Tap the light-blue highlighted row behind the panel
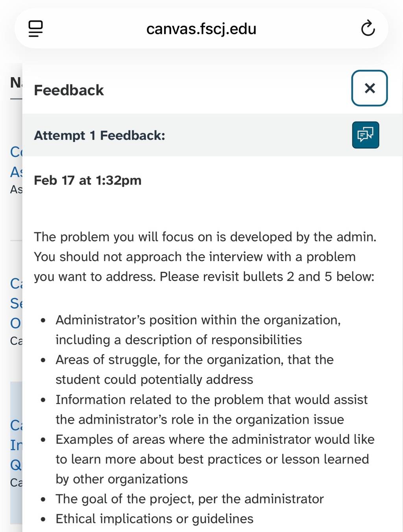403x532 pixels. pyautogui.click(x=16, y=453)
